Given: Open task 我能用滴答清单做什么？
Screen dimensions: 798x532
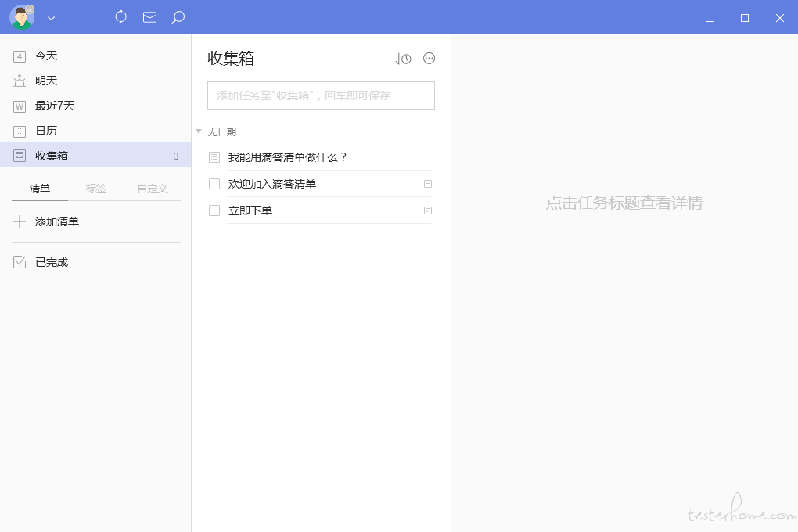Looking at the screenshot, I should (x=288, y=157).
